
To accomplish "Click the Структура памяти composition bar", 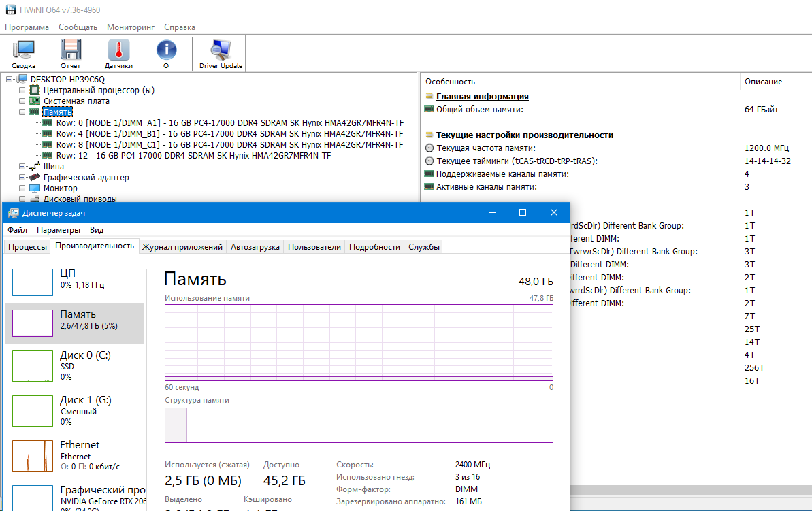I will pos(359,425).
